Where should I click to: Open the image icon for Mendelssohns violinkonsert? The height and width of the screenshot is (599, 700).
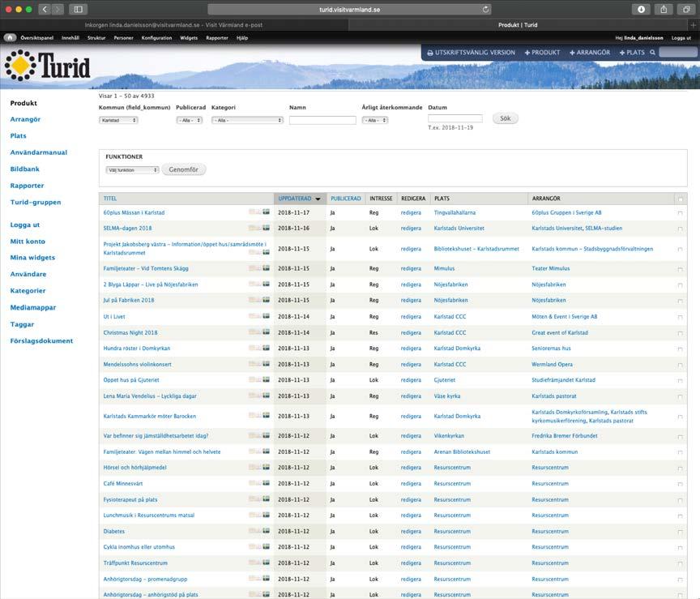coord(266,364)
